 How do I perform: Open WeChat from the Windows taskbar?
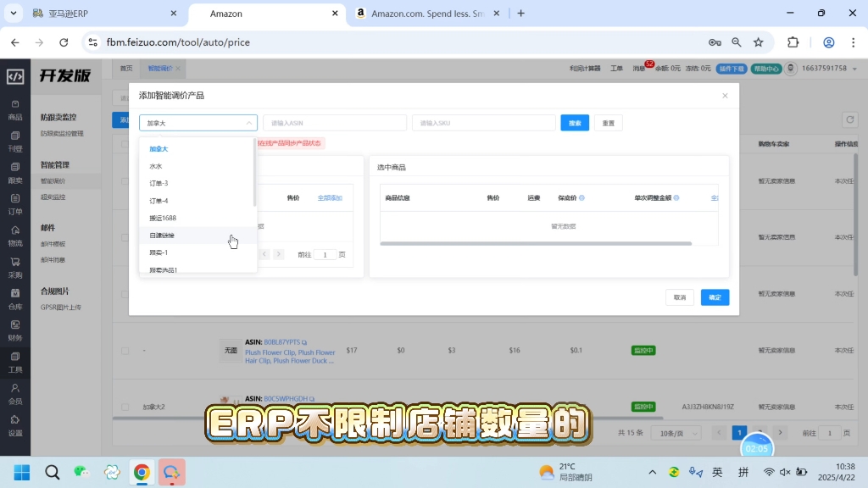point(82,472)
